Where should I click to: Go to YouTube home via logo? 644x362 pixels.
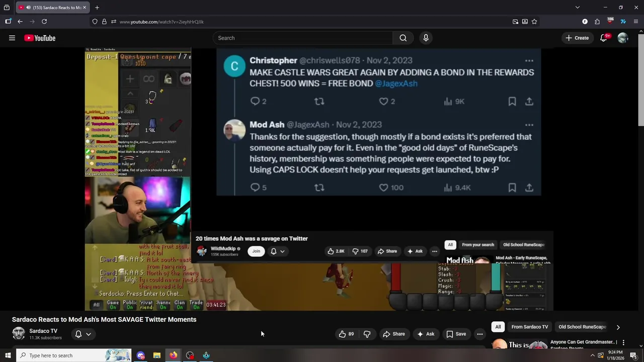click(40, 38)
